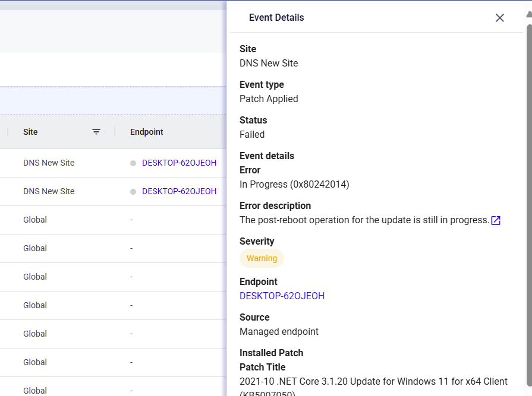Open the DESKTOP-62OJEOH endpoint link in Event Details
This screenshot has height=396, width=532.
[282, 296]
